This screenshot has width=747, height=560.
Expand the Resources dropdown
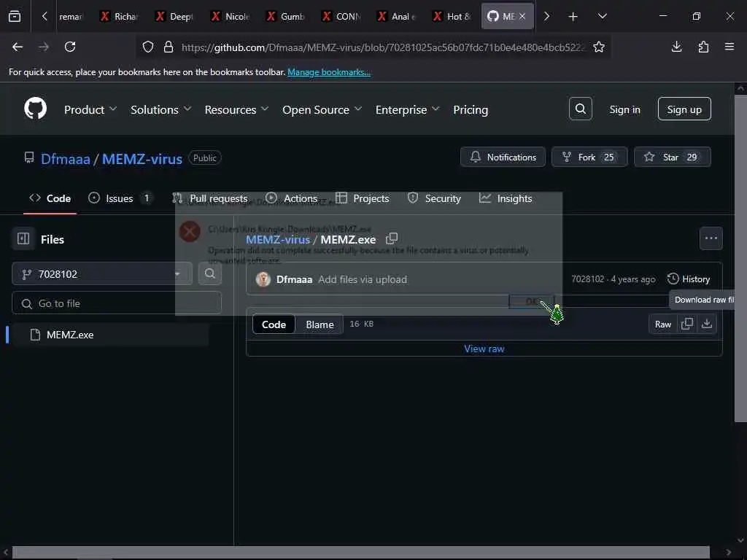pyautogui.click(x=236, y=109)
